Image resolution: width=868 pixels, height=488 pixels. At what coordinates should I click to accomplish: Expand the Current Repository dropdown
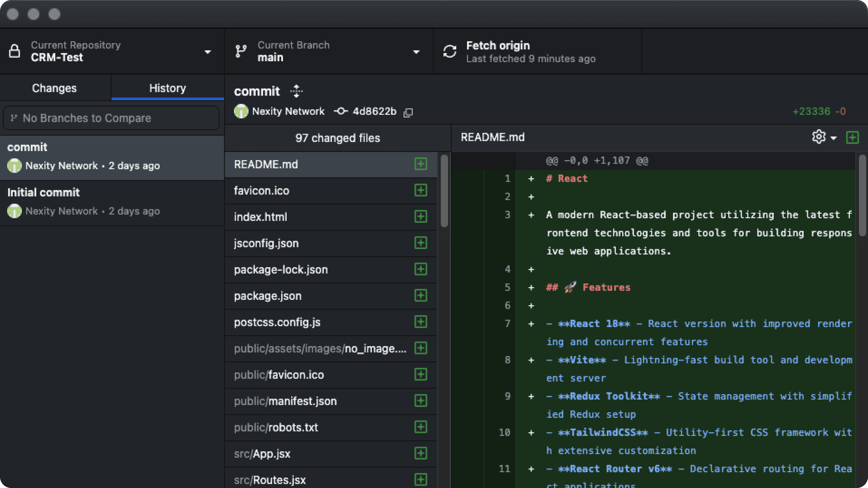(x=208, y=52)
